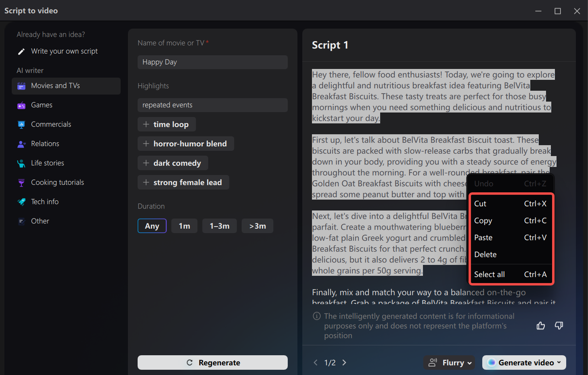
Task: Click the Regenerate button
Action: point(212,362)
